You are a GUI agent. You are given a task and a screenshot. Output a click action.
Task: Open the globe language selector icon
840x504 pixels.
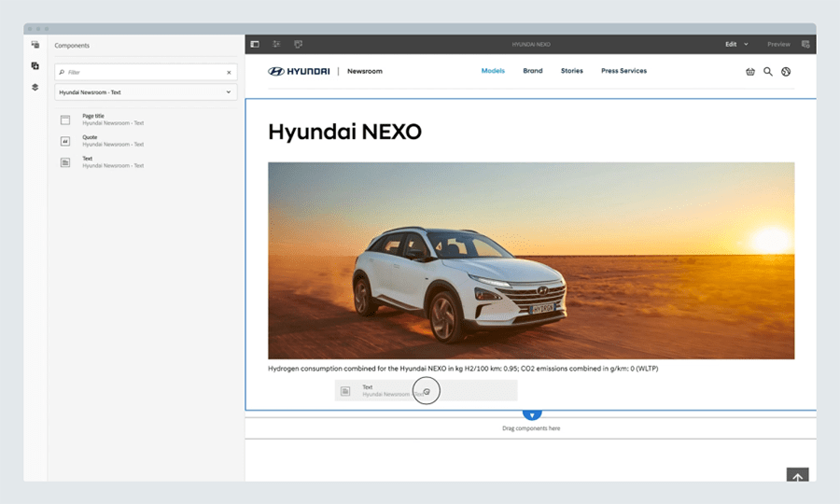786,71
